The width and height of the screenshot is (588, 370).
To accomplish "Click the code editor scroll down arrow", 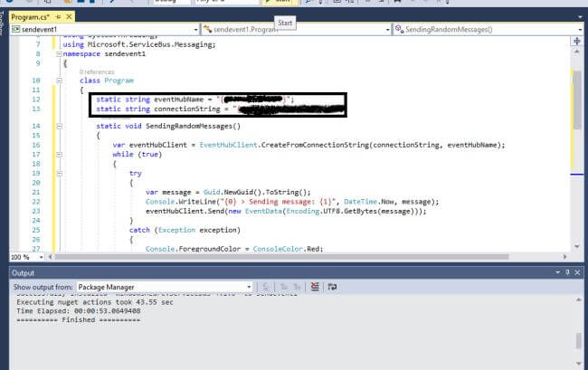I will point(577,246).
